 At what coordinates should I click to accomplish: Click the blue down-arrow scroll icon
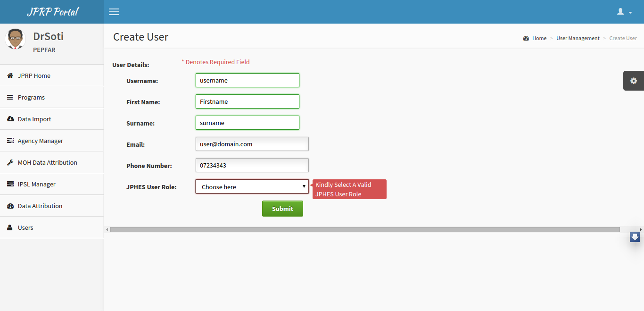(635, 237)
